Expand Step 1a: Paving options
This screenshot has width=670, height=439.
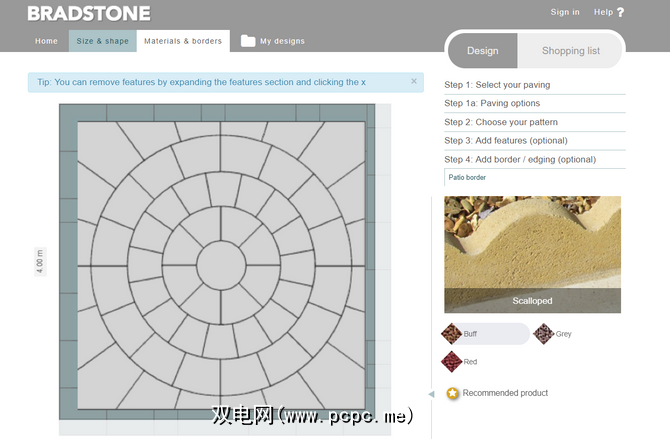tap(535, 103)
